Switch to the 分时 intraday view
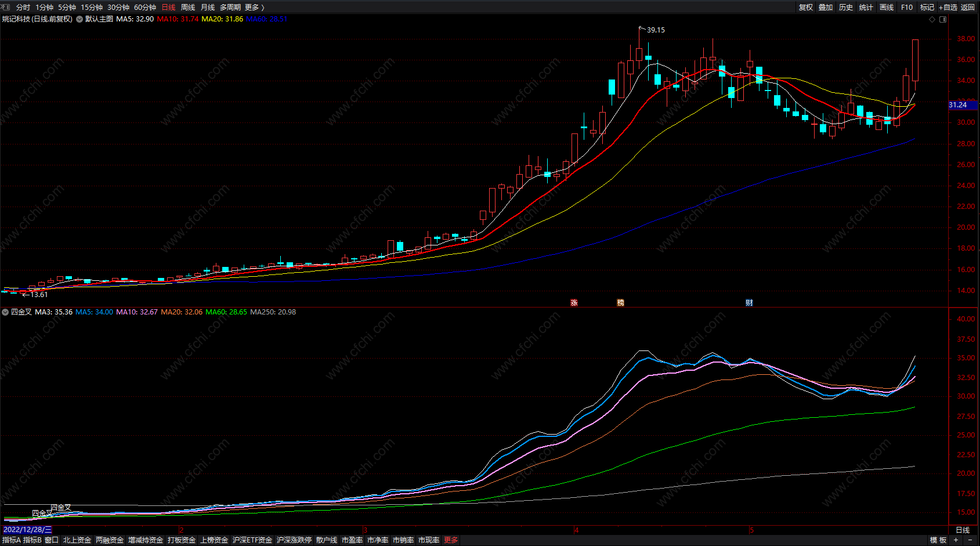 (x=23, y=8)
